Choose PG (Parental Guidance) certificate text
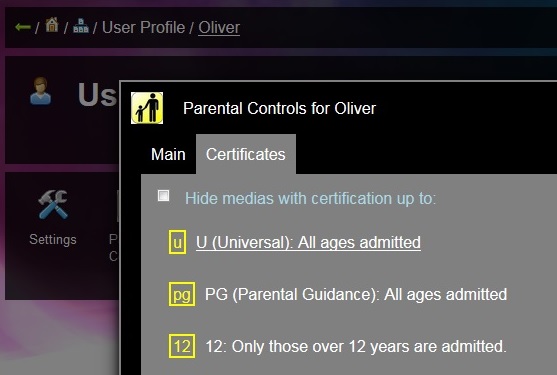The width and height of the screenshot is (557, 375). [356, 294]
